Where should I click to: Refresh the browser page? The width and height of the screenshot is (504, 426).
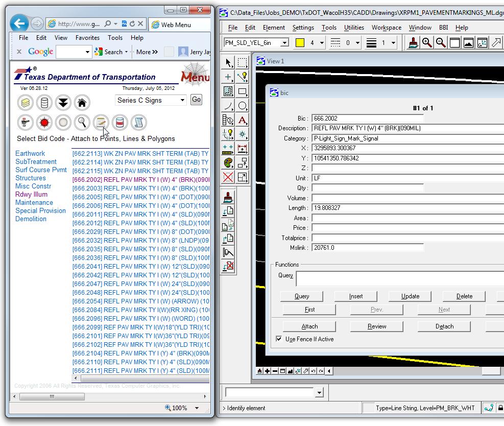(x=132, y=24)
